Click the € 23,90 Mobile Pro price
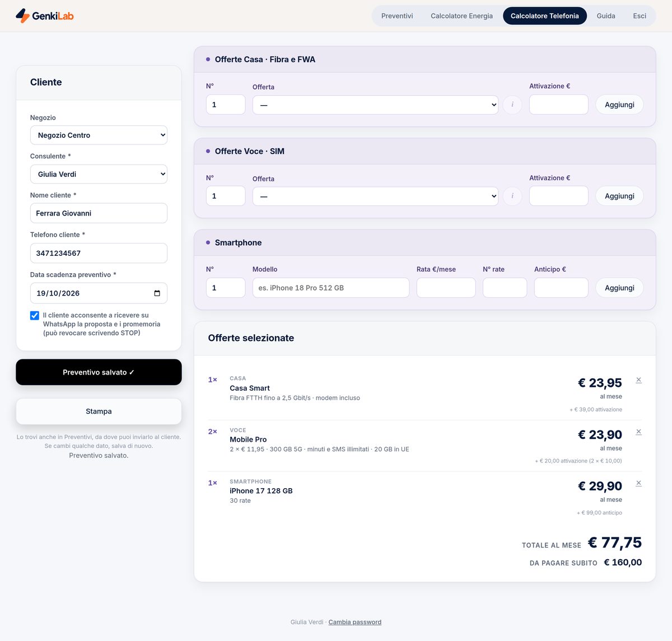Screen dimensions: 672x641 [x=600, y=435]
